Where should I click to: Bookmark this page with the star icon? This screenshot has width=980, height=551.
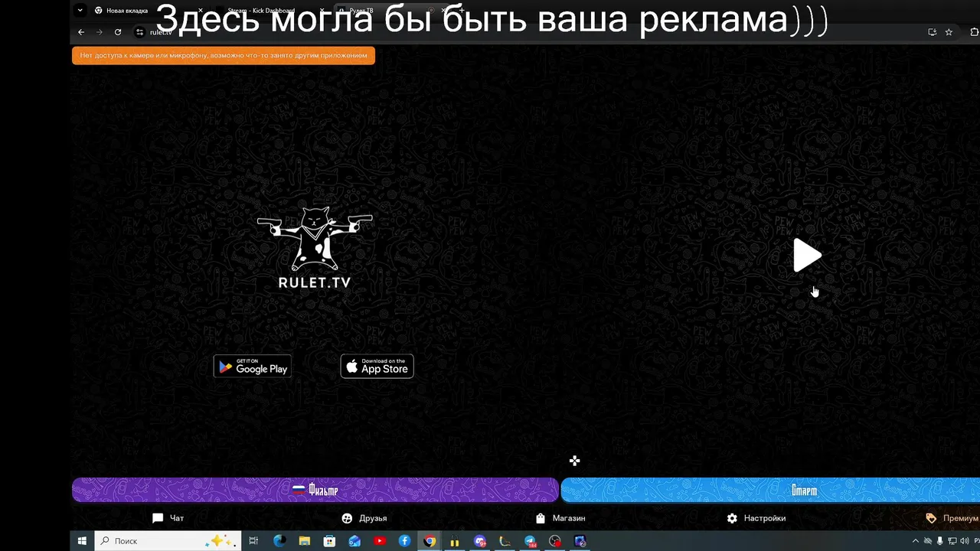click(949, 32)
